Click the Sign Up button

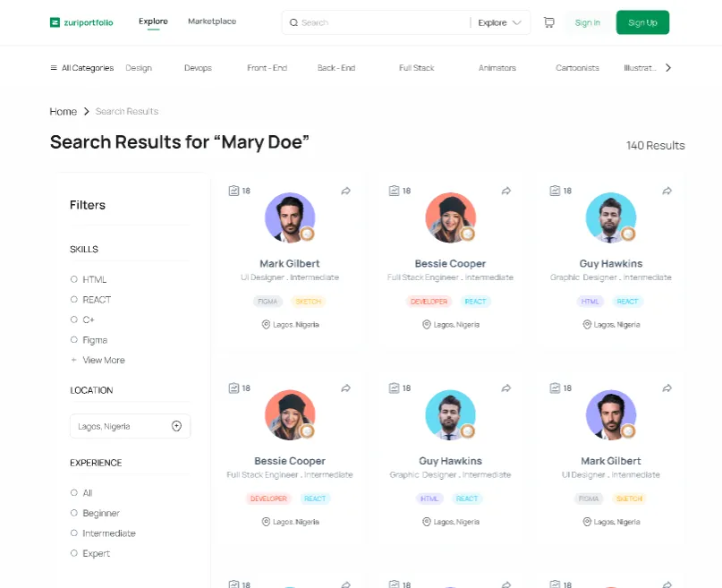click(642, 22)
